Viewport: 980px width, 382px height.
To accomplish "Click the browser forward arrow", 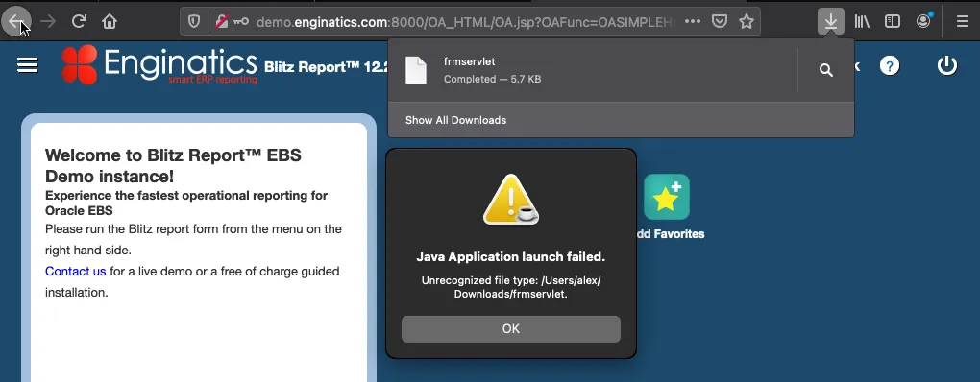I will pos(48,21).
